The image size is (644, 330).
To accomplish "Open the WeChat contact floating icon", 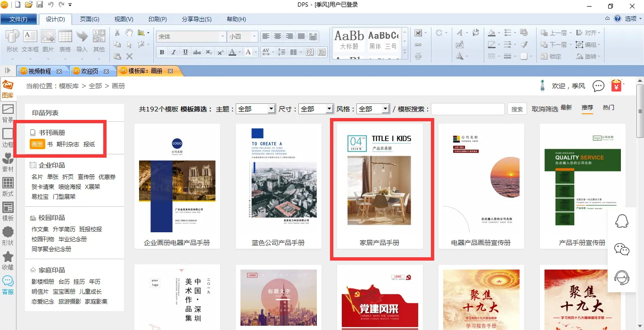I will [x=622, y=249].
